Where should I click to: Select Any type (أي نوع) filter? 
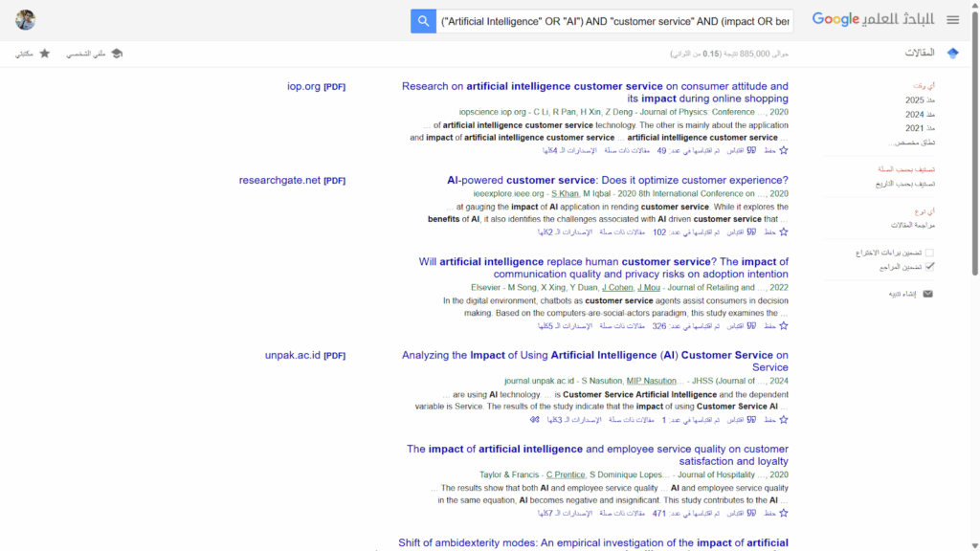(924, 211)
